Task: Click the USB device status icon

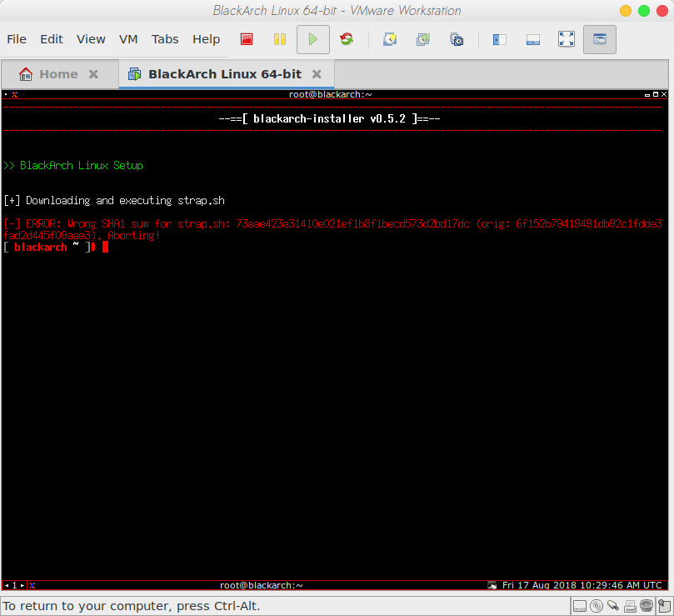Action: (x=614, y=606)
